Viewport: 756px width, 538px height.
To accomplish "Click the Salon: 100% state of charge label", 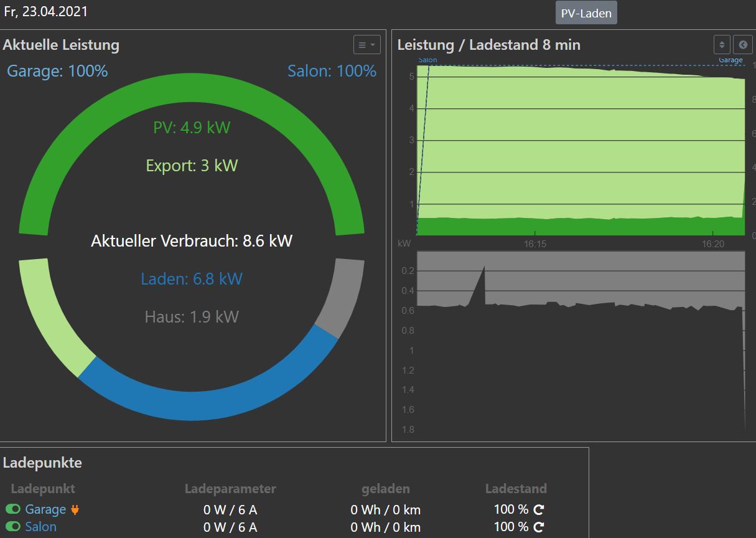I will (332, 71).
